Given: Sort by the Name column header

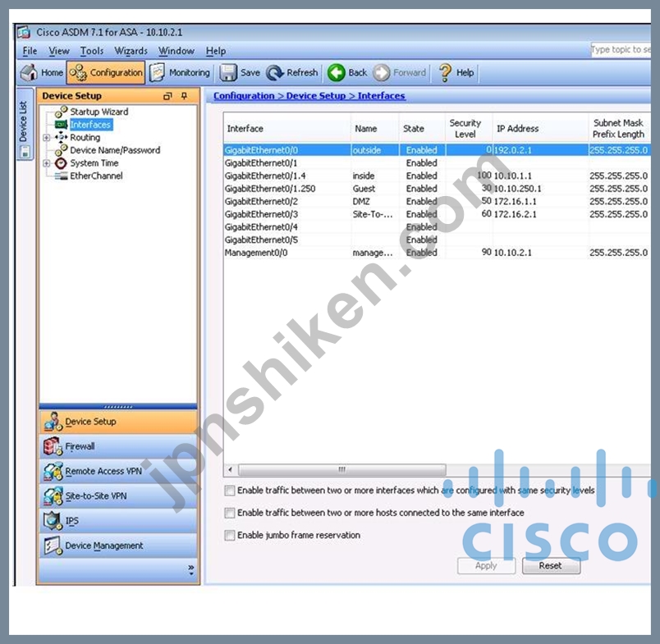Looking at the screenshot, I should point(374,129).
